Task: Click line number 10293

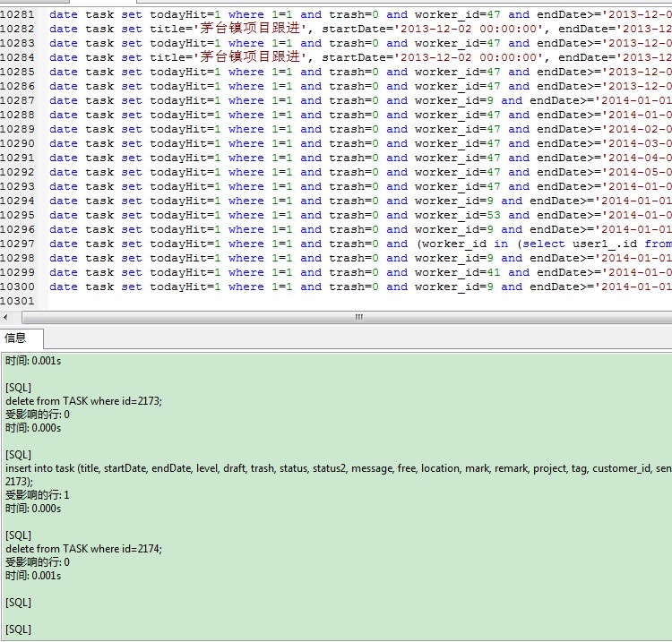Action: [17, 186]
